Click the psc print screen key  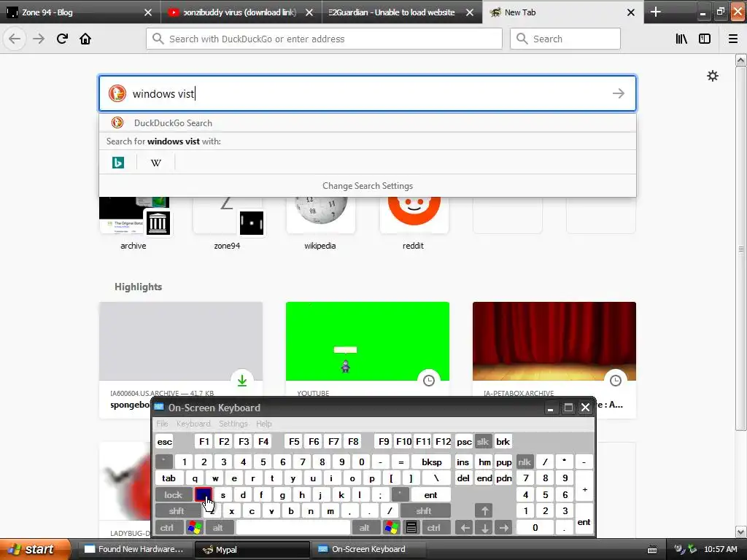(464, 441)
